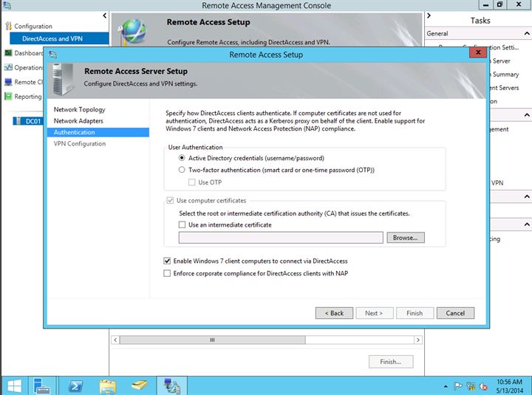Open the Reporting section
Screen dimensions: 532x395
tap(28, 97)
